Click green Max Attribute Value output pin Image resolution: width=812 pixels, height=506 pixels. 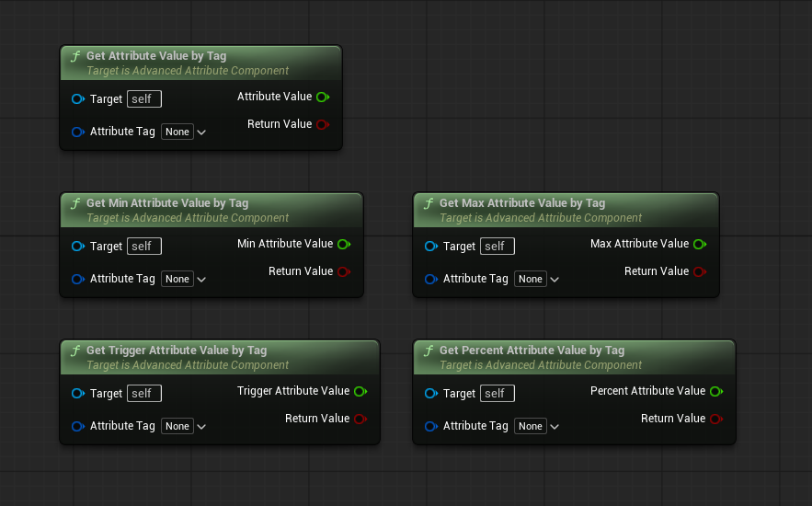(700, 244)
